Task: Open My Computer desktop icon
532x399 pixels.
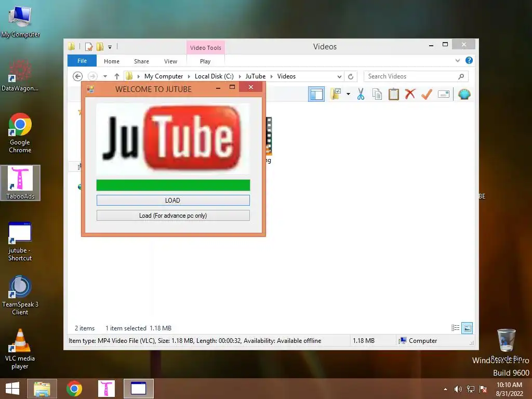Action: tap(20, 20)
